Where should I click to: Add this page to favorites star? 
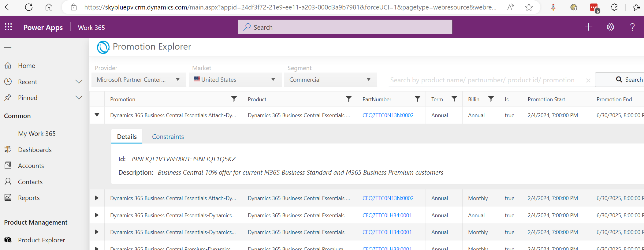(529, 7)
